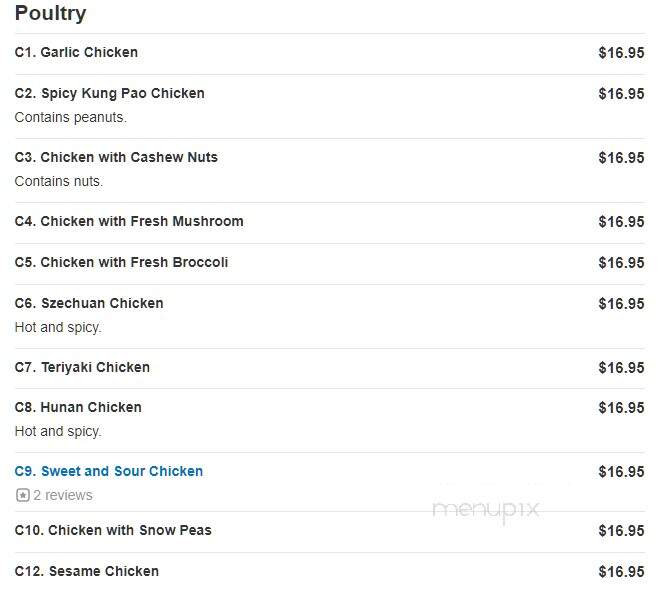
Task: Click the C6. Szechuan Chicken title
Action: point(89,303)
